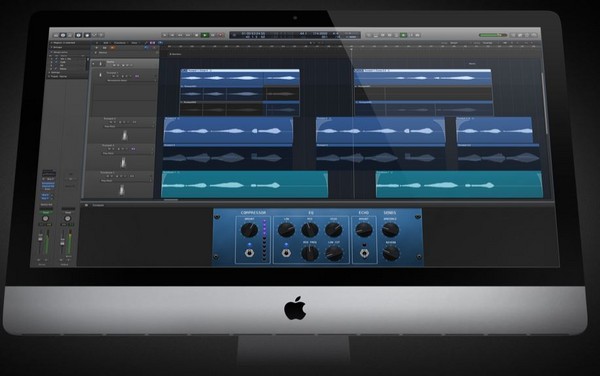Expand the Region disclosure triangle in inspector
This screenshot has height=376, width=600.
[x=51, y=42]
